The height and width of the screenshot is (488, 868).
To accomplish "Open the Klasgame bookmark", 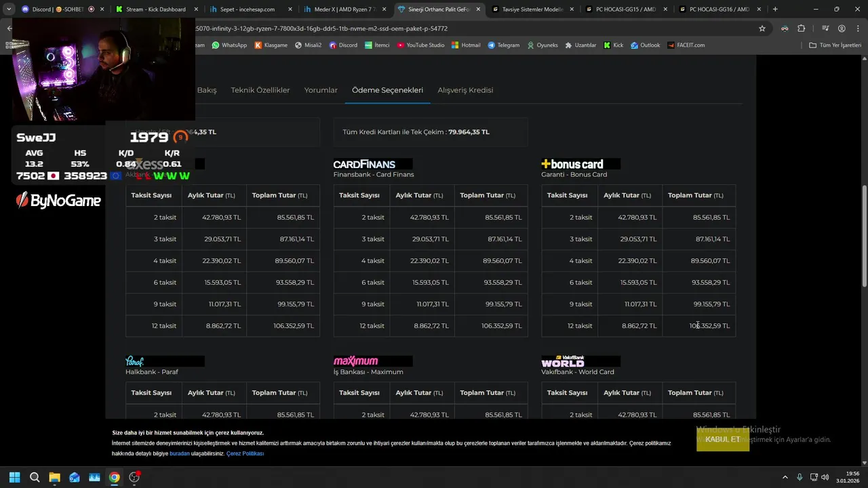I will pyautogui.click(x=271, y=45).
